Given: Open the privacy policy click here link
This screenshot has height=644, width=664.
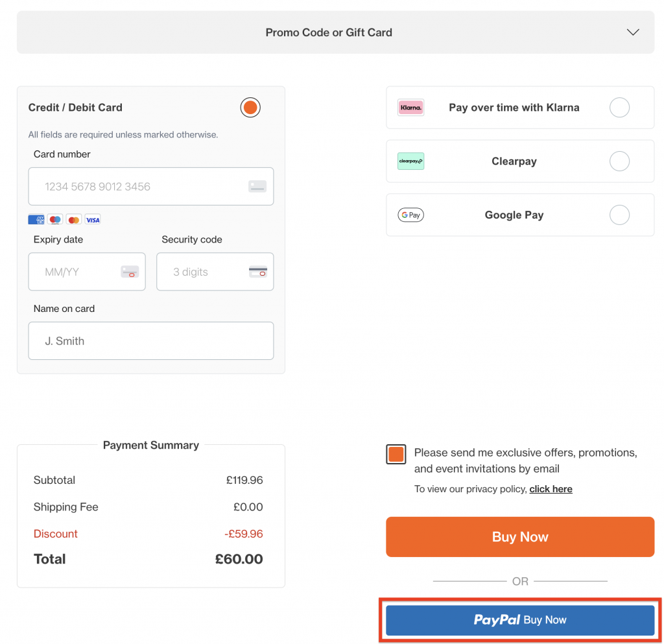Looking at the screenshot, I should [x=551, y=489].
